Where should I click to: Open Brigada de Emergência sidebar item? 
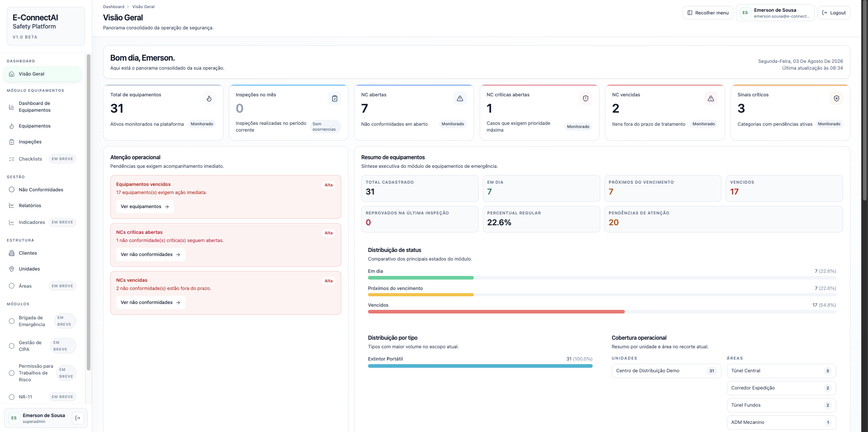click(42, 321)
